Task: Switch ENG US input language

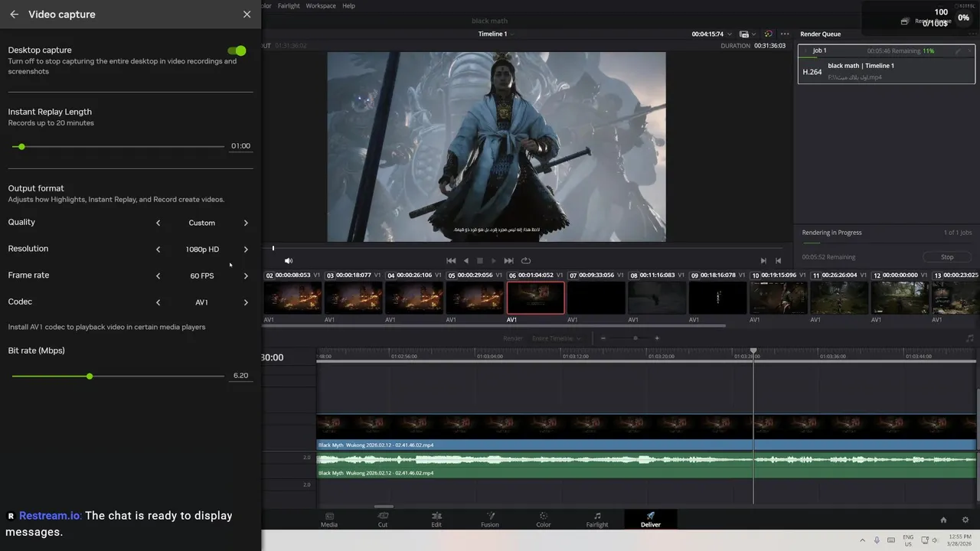Action: pos(908,540)
